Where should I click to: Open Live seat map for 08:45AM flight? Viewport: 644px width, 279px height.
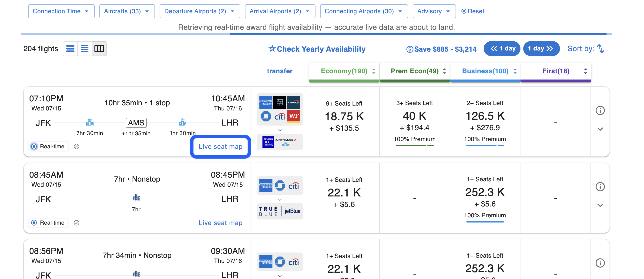[220, 223]
